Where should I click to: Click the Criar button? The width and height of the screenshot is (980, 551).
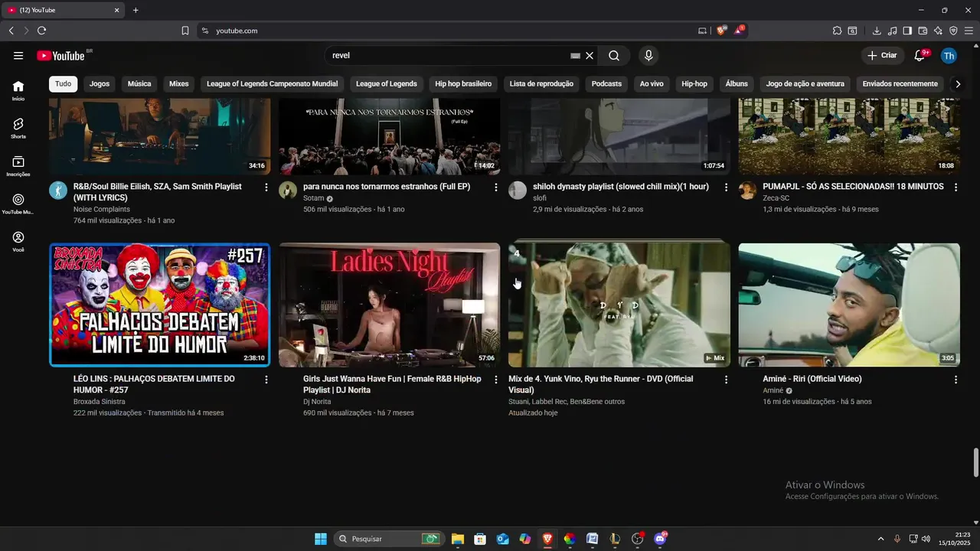click(x=882, y=56)
